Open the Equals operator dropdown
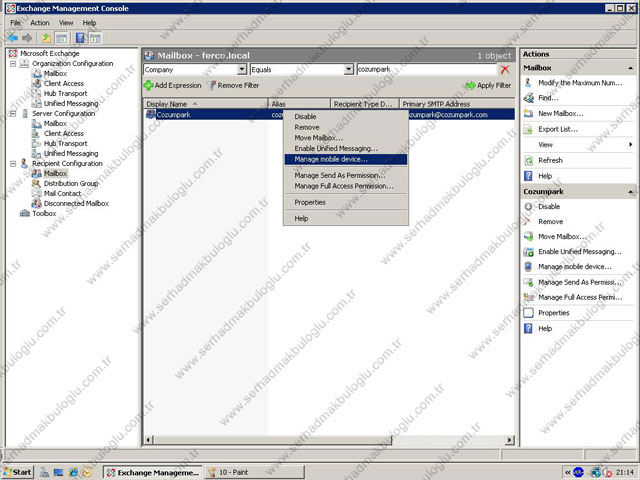This screenshot has width=640, height=480. pos(348,70)
